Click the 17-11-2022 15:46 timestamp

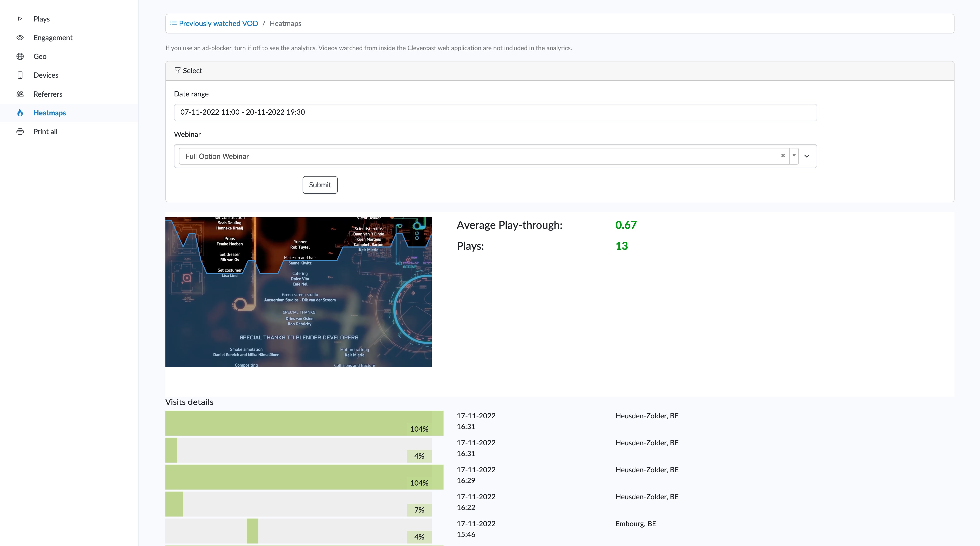(476, 529)
